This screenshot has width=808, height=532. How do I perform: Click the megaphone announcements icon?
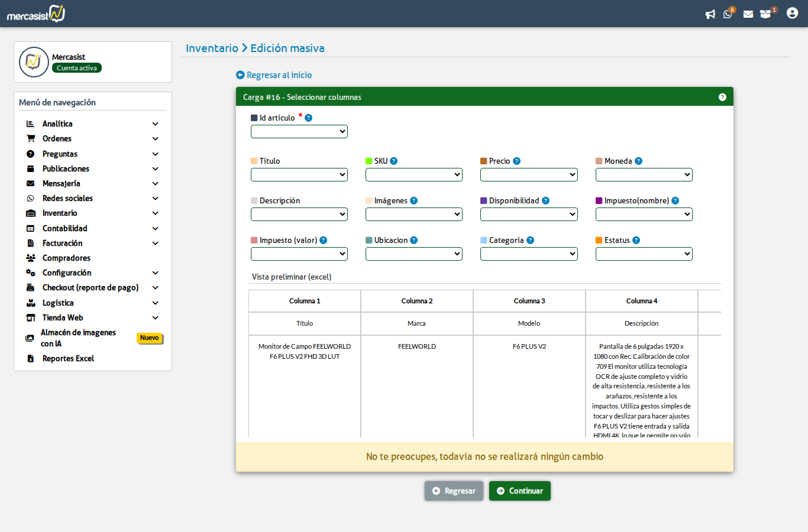pos(710,14)
